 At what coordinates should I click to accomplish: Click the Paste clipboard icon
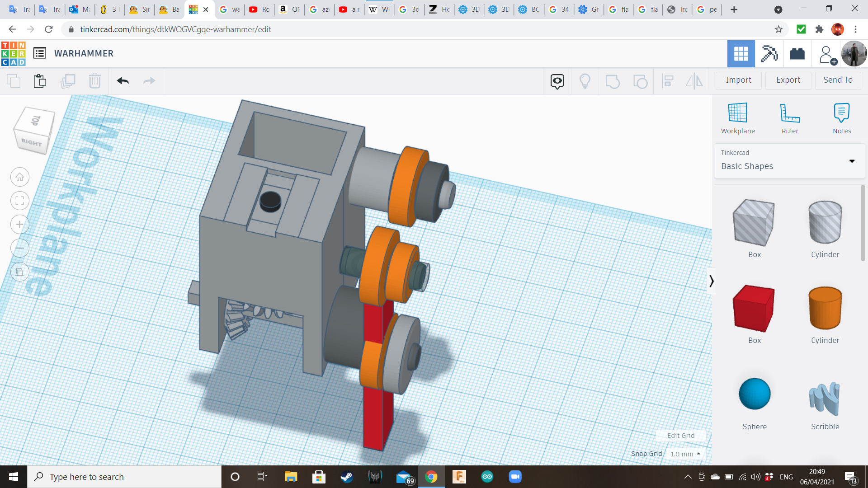pyautogui.click(x=40, y=81)
